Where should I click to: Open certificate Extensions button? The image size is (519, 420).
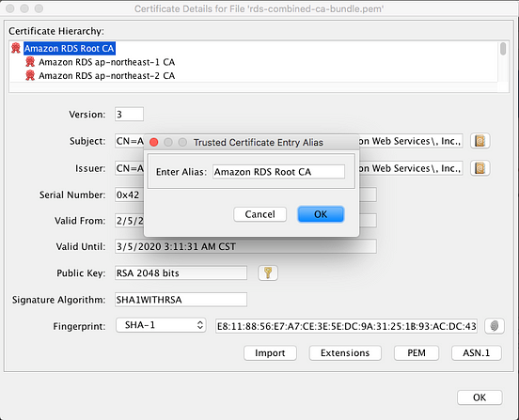pos(345,353)
